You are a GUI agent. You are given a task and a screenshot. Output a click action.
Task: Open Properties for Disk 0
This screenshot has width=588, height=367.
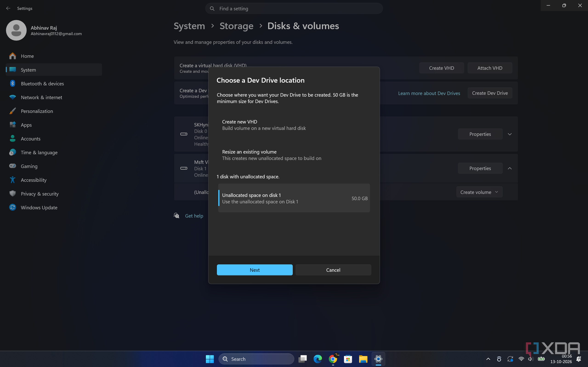click(x=480, y=134)
